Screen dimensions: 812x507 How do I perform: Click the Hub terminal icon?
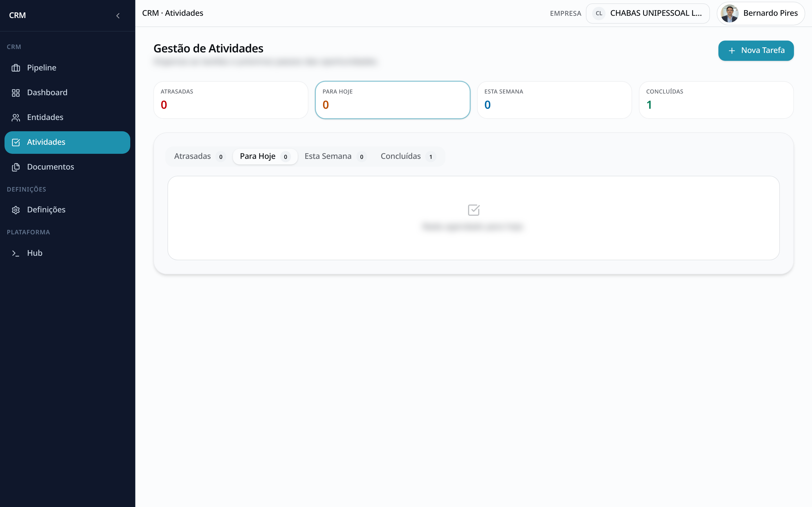click(x=16, y=253)
